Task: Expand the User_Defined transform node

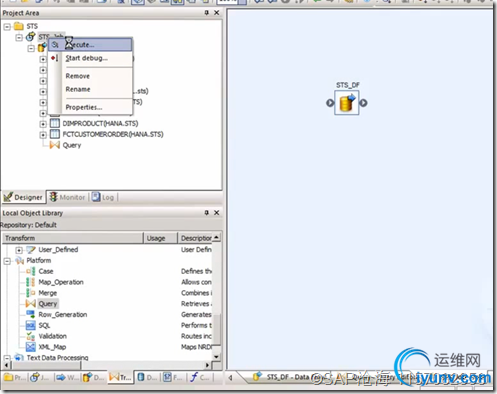Action: click(x=19, y=250)
